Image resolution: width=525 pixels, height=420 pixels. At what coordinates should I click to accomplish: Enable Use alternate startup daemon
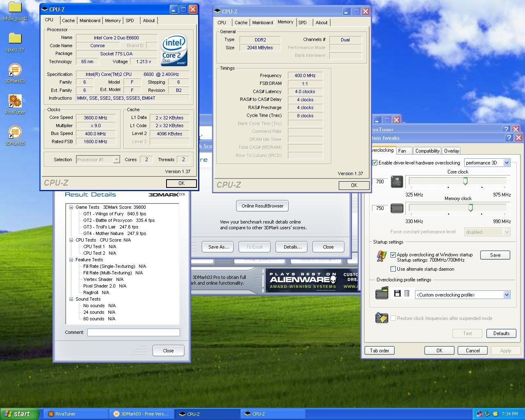pos(393,269)
